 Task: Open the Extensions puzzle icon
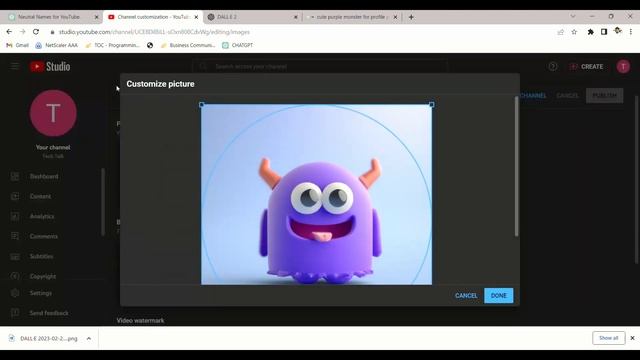coord(590,32)
